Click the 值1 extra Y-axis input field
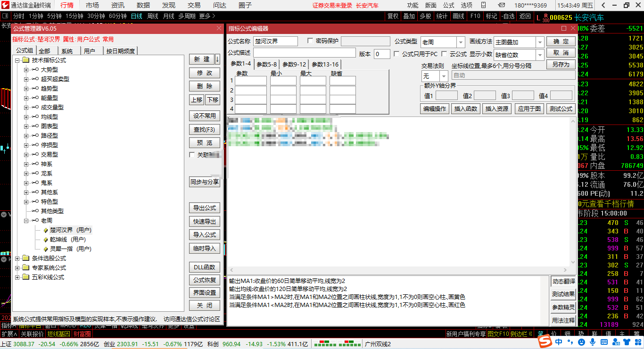This screenshot has width=644, height=349. pos(446,96)
